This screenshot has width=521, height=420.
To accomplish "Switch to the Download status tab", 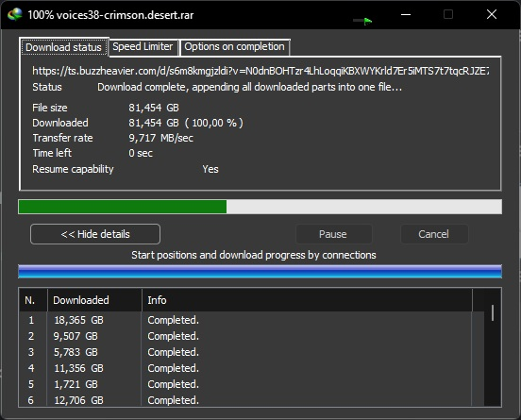I will (63, 47).
